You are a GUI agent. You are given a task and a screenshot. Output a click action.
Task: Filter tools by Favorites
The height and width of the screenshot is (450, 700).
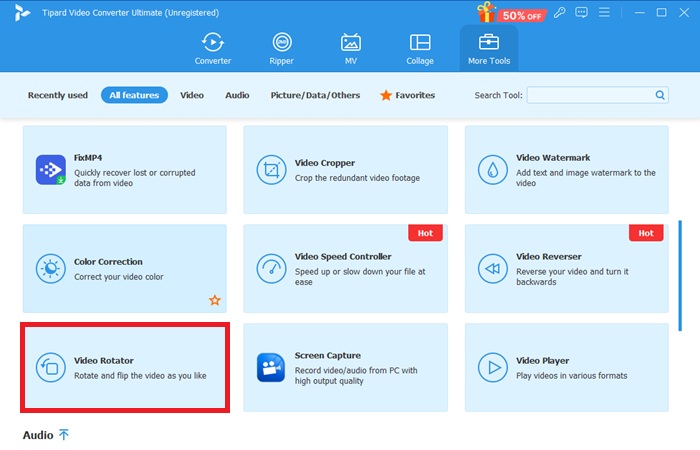407,95
